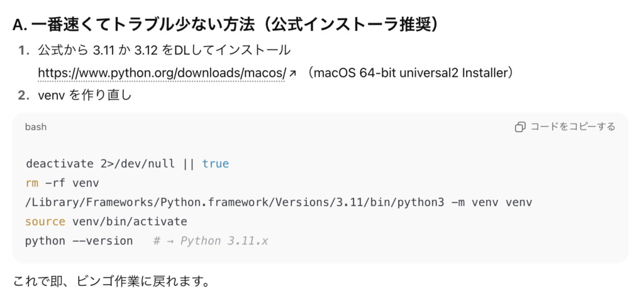Click the gray comment Python 3.11.x
Image resolution: width=644 pixels, height=298 pixels.
point(211,241)
